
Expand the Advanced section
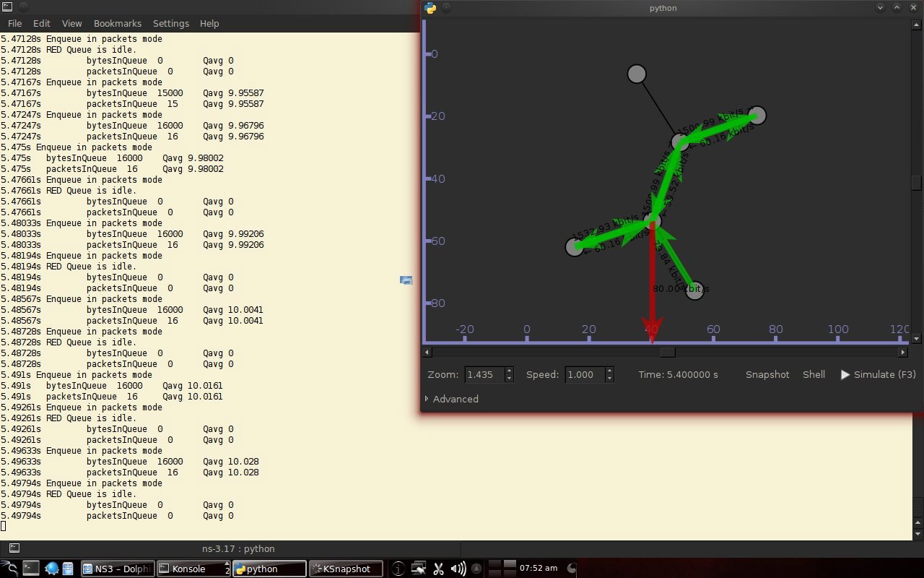click(452, 399)
